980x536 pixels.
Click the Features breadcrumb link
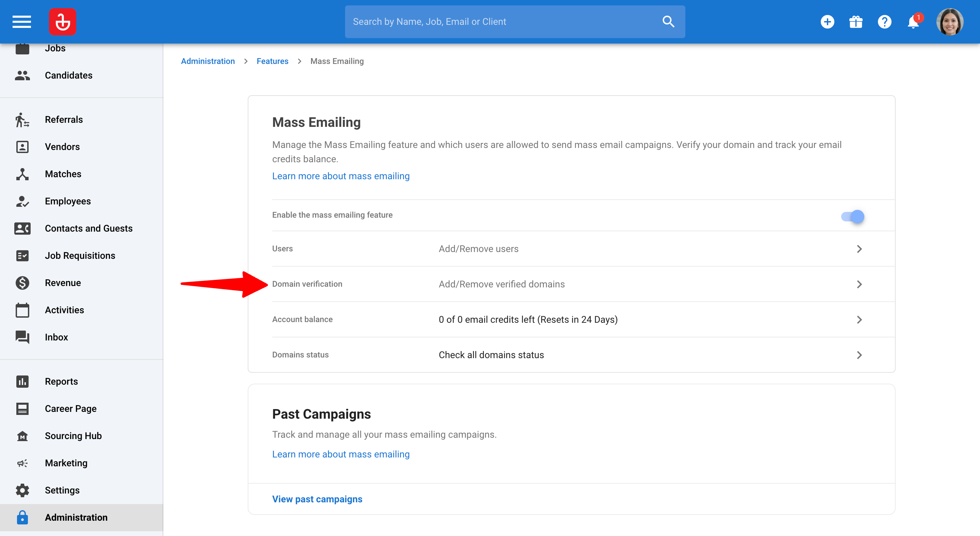click(272, 61)
